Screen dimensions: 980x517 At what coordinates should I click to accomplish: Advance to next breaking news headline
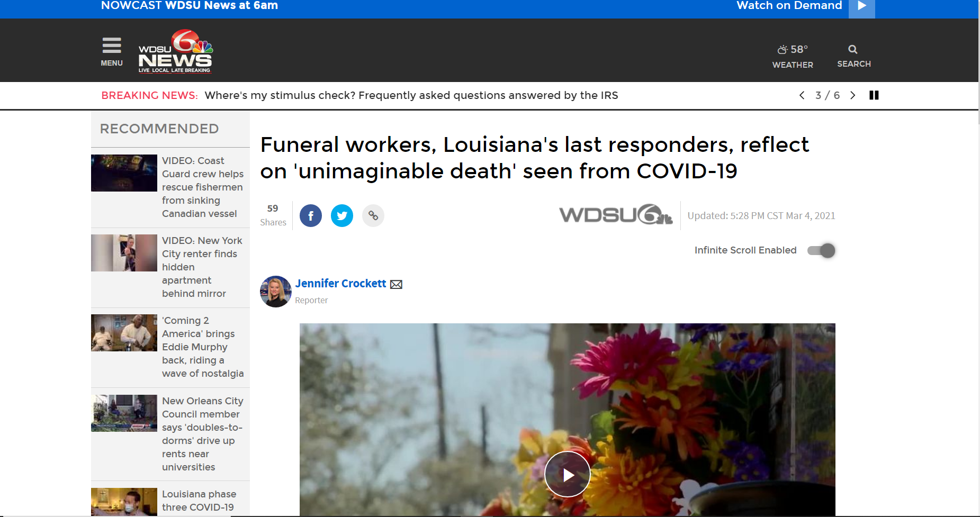coord(852,95)
